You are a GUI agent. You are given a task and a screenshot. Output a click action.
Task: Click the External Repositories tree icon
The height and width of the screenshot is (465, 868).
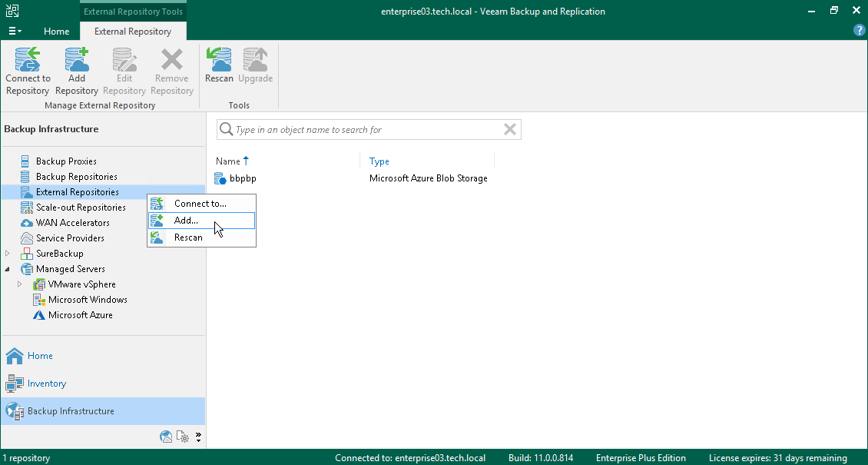26,192
